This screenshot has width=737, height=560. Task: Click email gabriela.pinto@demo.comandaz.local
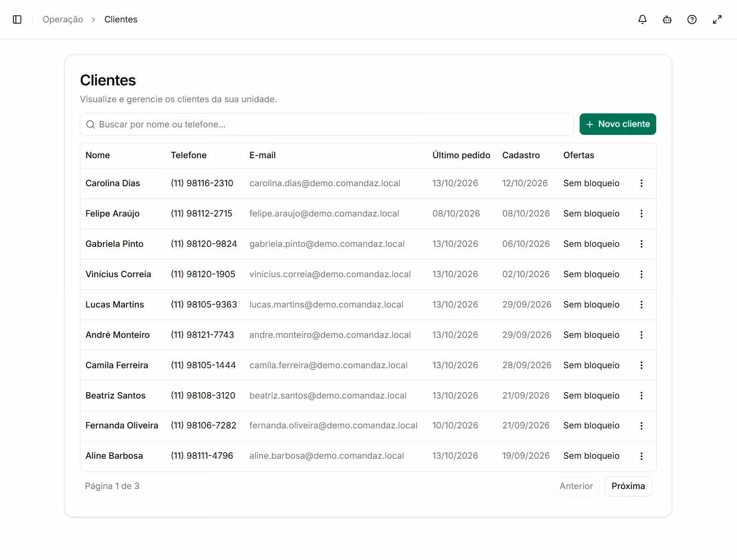point(327,244)
